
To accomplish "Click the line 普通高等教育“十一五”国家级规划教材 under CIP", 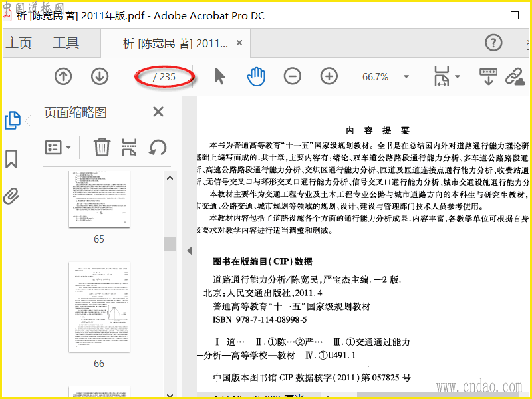I will [x=291, y=307].
